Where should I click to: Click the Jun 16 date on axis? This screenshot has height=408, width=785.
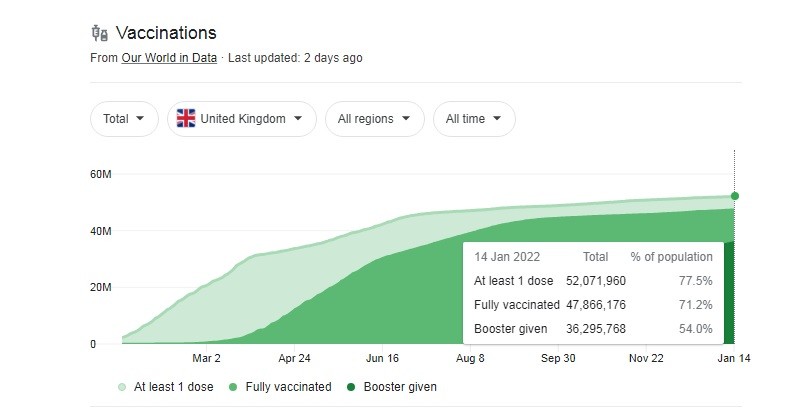pos(382,358)
